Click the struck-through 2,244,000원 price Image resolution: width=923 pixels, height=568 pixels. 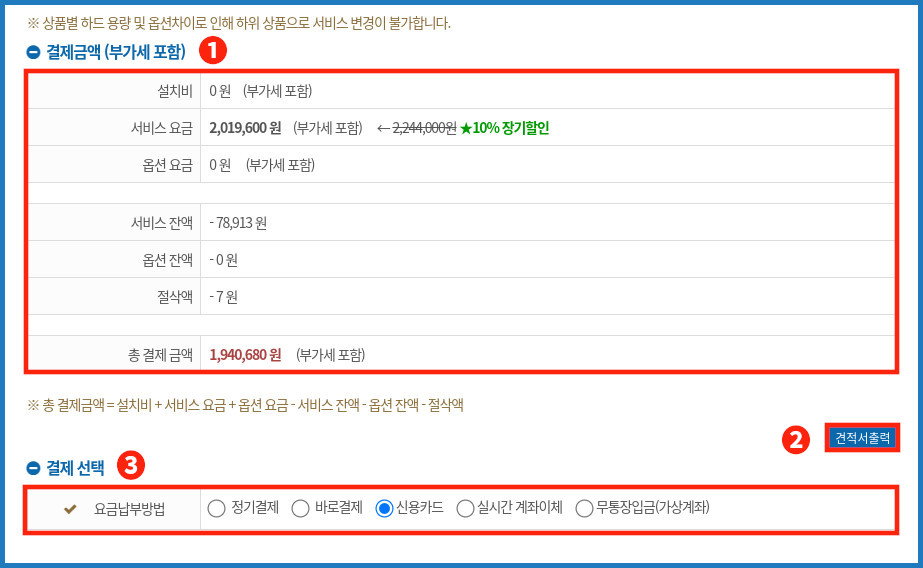[424, 128]
